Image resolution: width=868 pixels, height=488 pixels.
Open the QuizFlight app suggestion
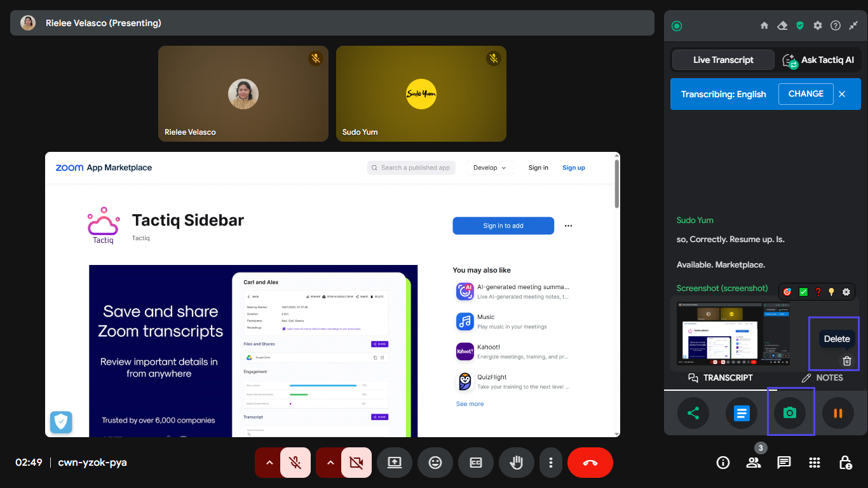tap(513, 381)
